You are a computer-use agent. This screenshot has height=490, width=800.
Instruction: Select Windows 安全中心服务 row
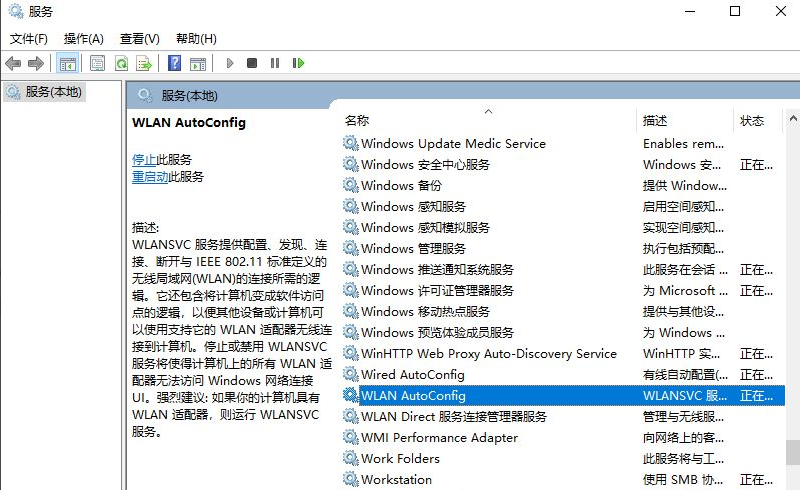563,164
